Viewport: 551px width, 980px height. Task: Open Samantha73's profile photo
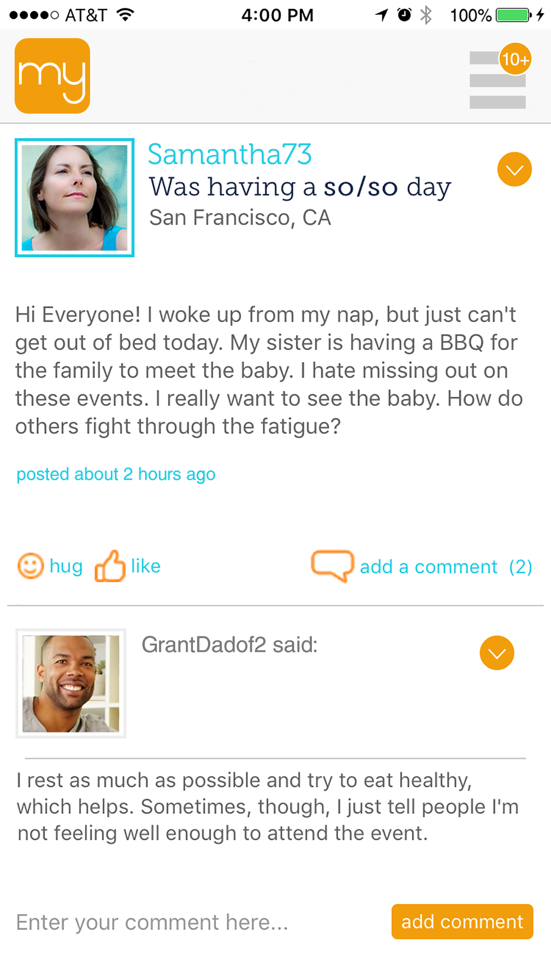coord(75,198)
